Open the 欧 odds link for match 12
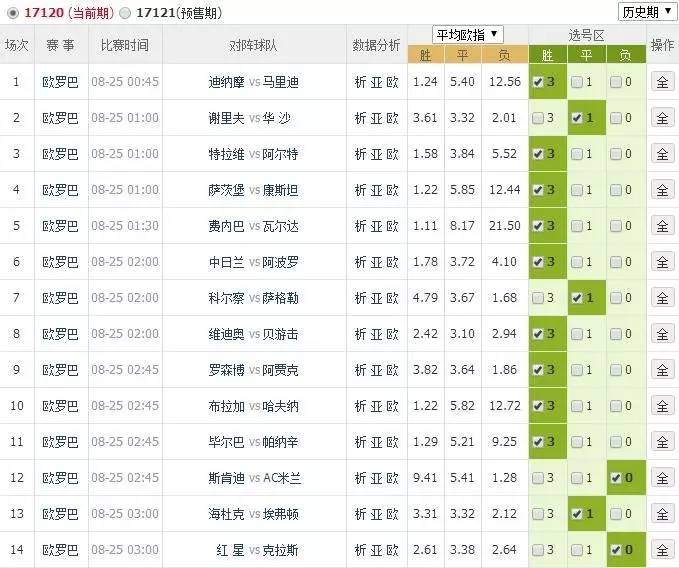The height and width of the screenshot is (568, 679). 393,478
